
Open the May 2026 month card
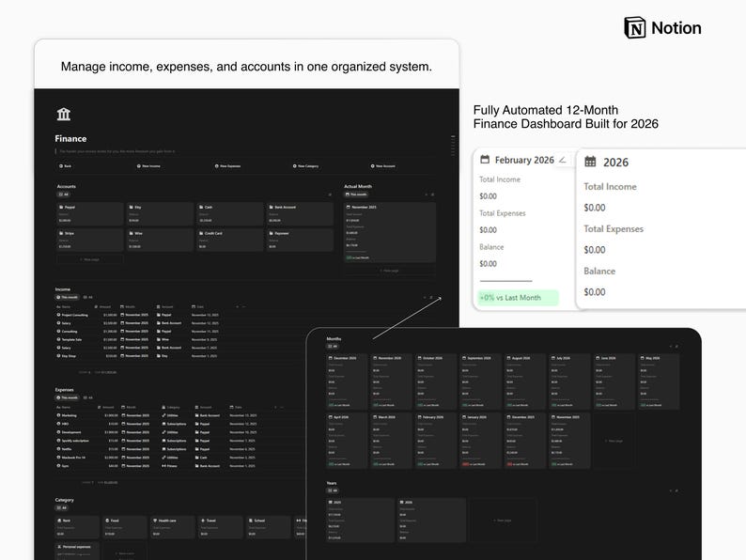(x=659, y=381)
